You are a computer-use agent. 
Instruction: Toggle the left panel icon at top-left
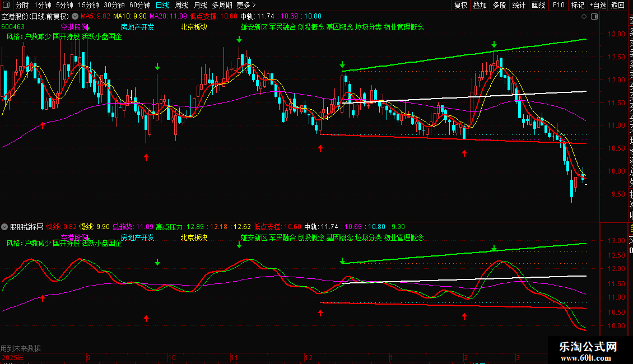pos(6,5)
